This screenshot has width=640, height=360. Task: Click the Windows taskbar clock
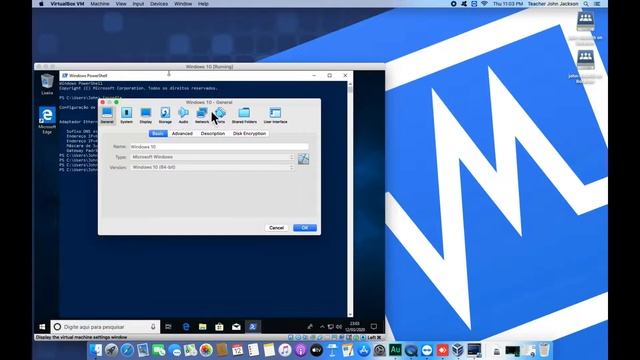[355, 327]
